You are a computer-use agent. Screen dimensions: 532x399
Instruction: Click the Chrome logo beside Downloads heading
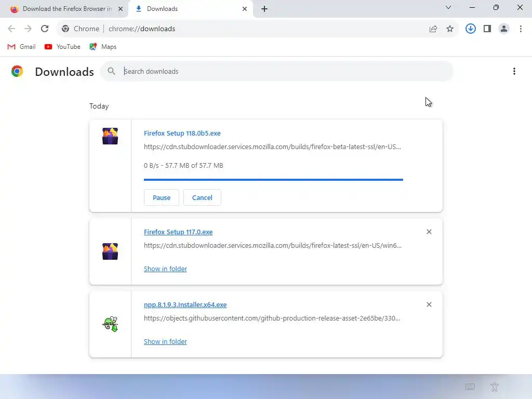(17, 71)
